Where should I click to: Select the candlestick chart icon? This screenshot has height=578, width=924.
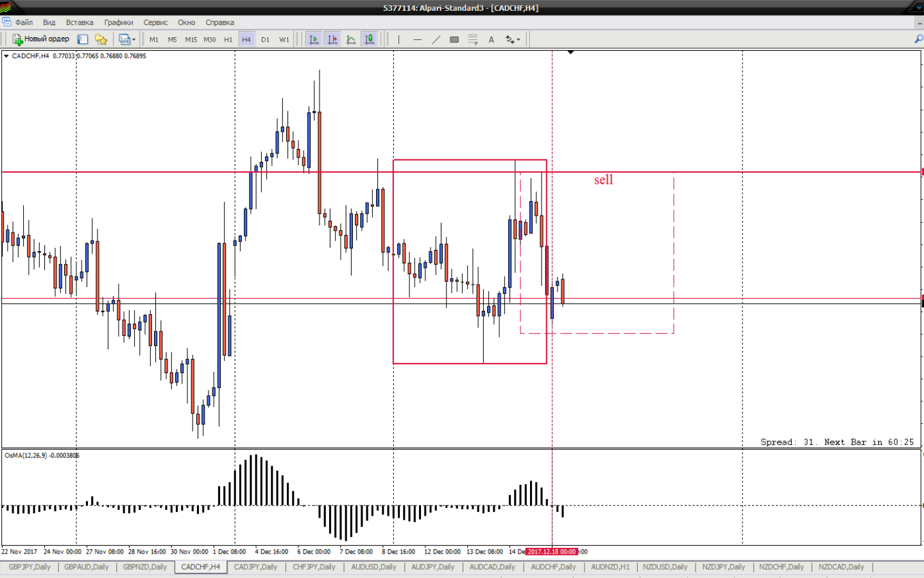tap(370, 39)
